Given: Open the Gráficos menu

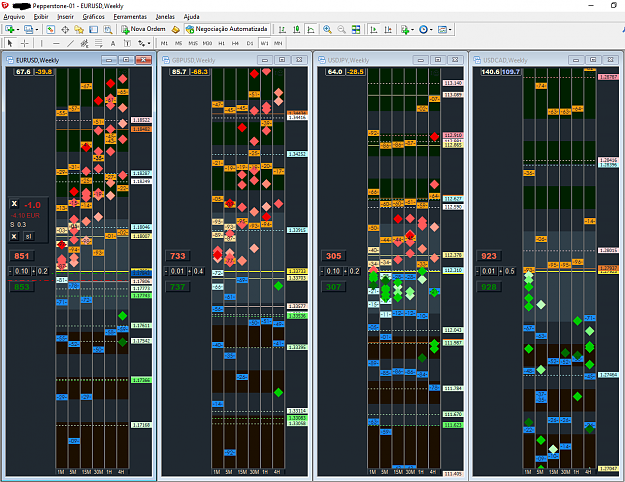Looking at the screenshot, I should point(93,17).
